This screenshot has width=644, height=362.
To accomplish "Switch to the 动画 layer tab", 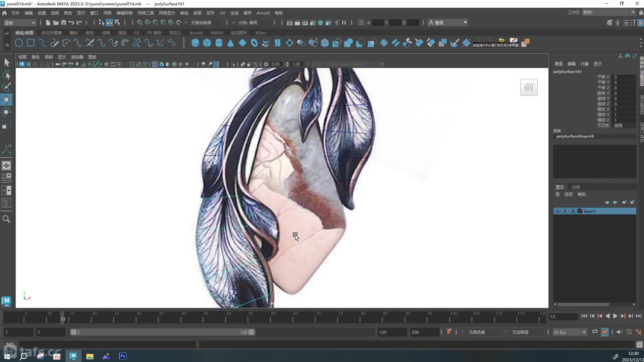I will (576, 187).
